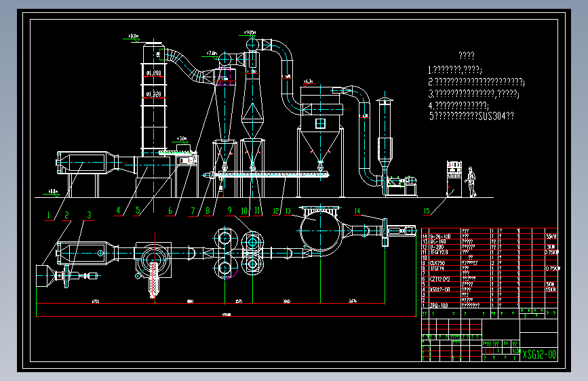Select the circular dust collector in plan view

[x=319, y=230]
